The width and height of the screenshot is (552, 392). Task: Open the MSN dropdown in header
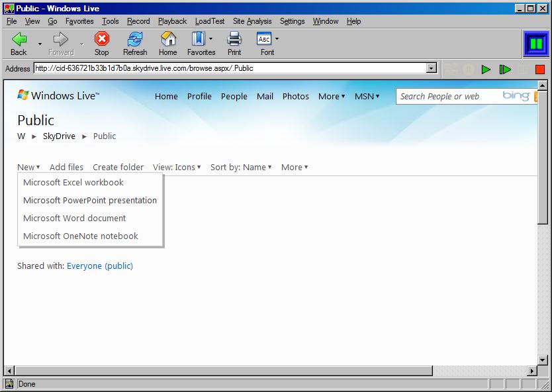[367, 97]
